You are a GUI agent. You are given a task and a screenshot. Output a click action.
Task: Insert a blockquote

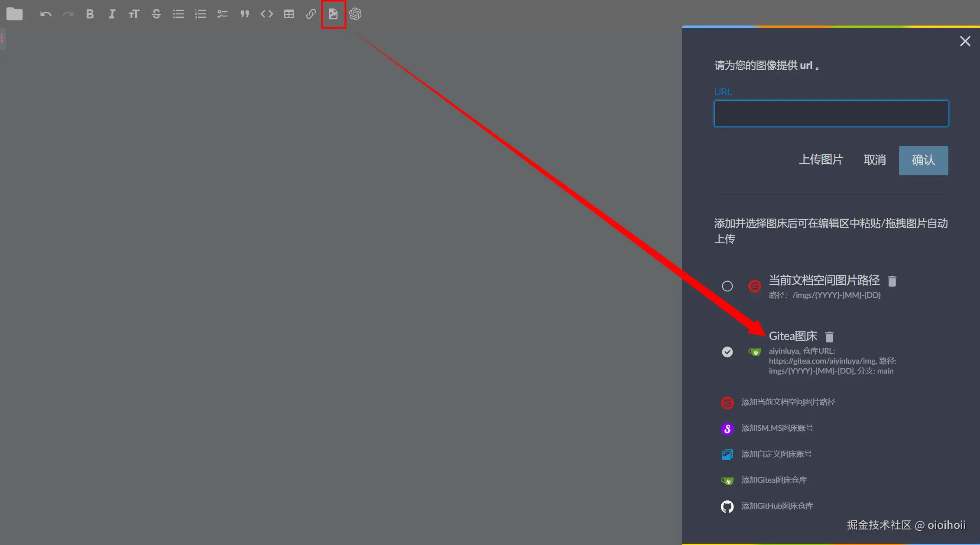pyautogui.click(x=245, y=14)
